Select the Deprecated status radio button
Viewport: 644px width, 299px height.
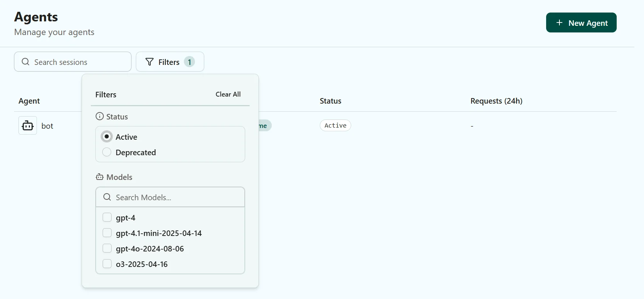point(107,152)
